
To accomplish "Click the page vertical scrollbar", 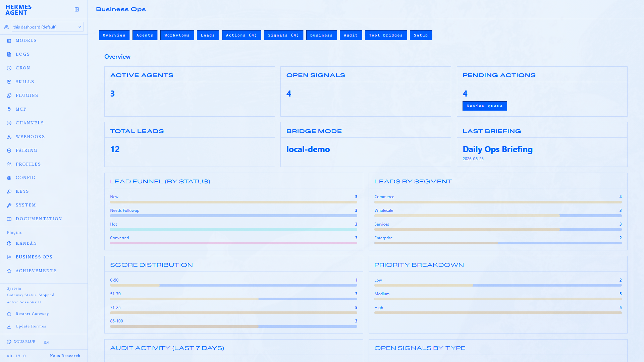I will [x=643, y=134].
